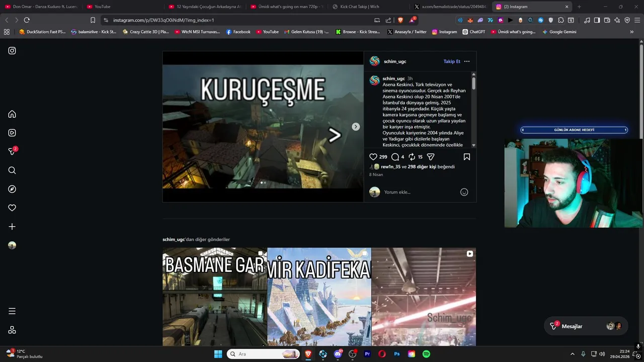This screenshot has height=362, width=644.
Task: Open Spotify from taskbar
Action: (x=426, y=354)
